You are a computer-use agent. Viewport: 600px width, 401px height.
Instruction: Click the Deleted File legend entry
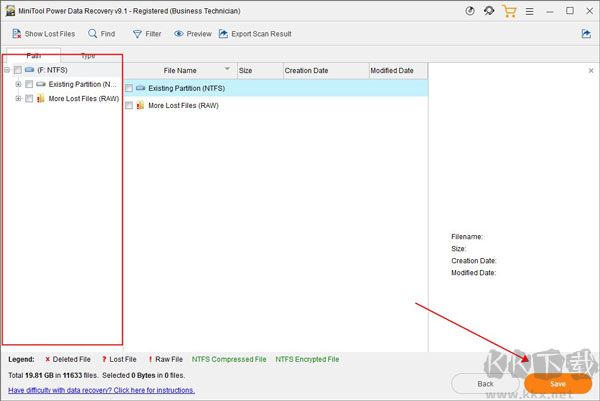[x=68, y=359]
